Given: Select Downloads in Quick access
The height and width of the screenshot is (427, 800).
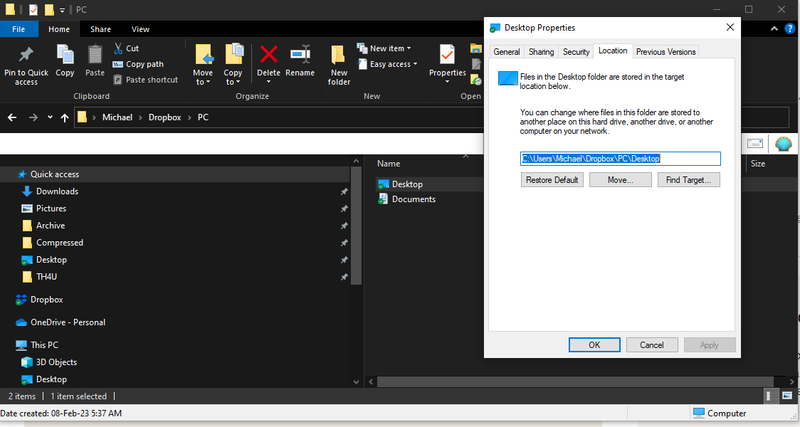Looking at the screenshot, I should (57, 191).
